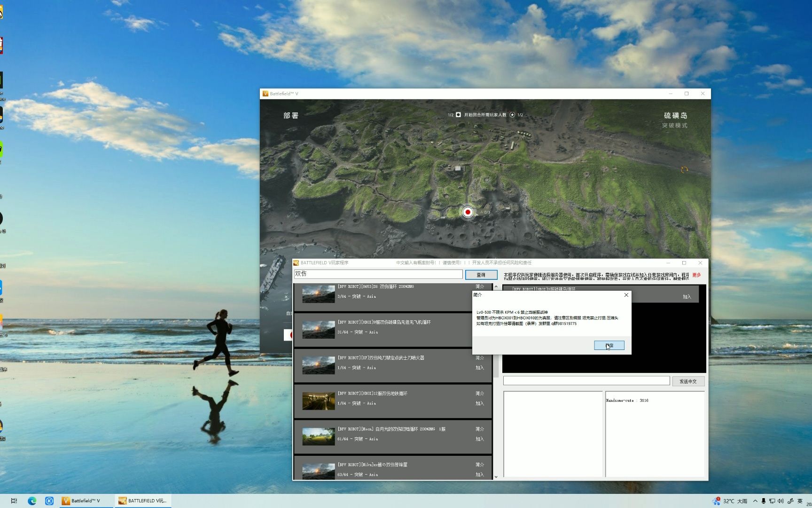
Task: Click the red objective marker on map
Action: coord(468,212)
